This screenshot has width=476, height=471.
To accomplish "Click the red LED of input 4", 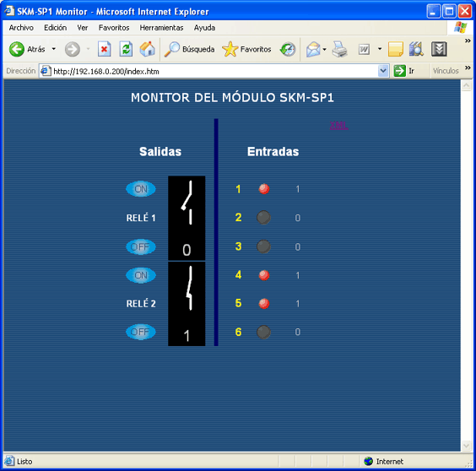I will [x=264, y=275].
